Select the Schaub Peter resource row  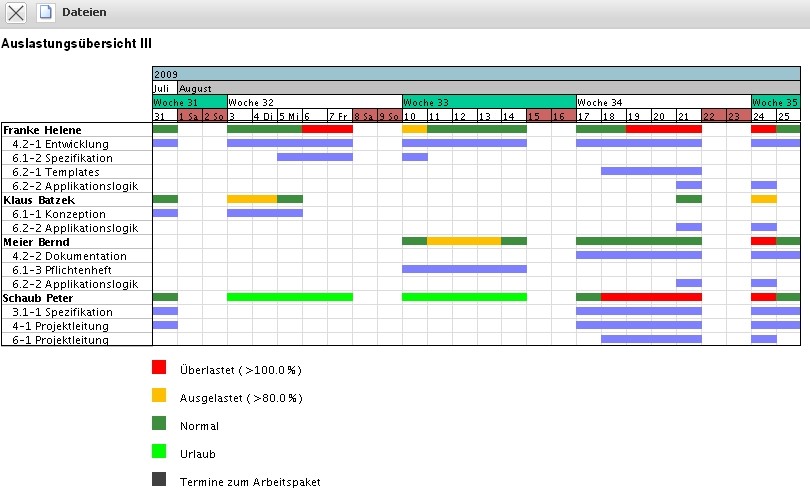point(40,298)
